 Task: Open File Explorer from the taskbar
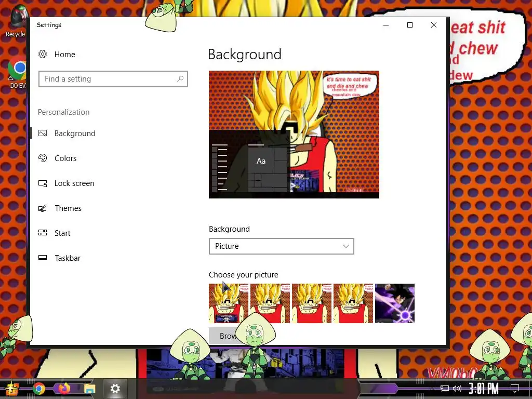pyautogui.click(x=89, y=389)
